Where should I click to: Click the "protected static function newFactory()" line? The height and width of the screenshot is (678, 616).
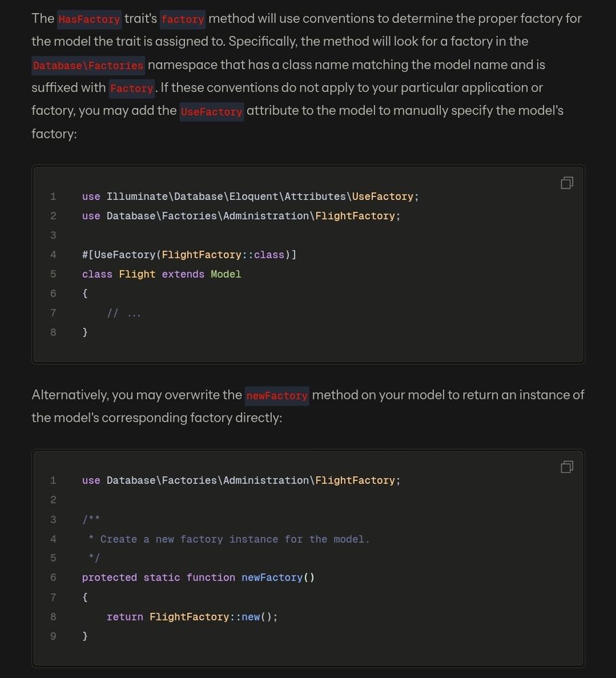tap(198, 578)
